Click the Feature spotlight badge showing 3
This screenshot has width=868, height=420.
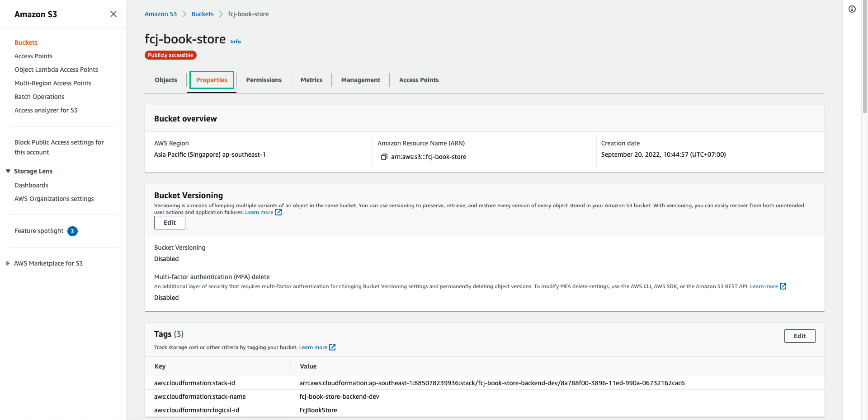(72, 231)
